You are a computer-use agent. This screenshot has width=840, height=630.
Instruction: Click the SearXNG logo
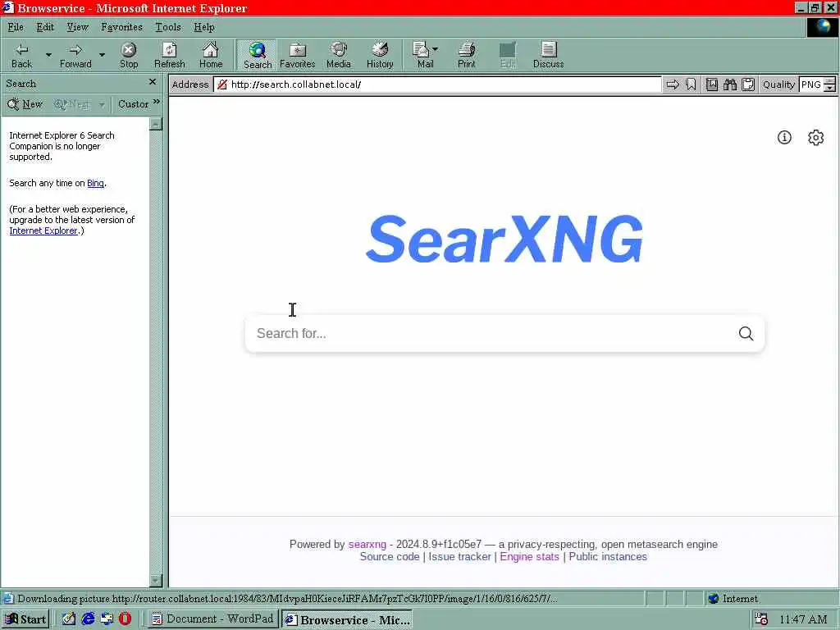pos(504,239)
